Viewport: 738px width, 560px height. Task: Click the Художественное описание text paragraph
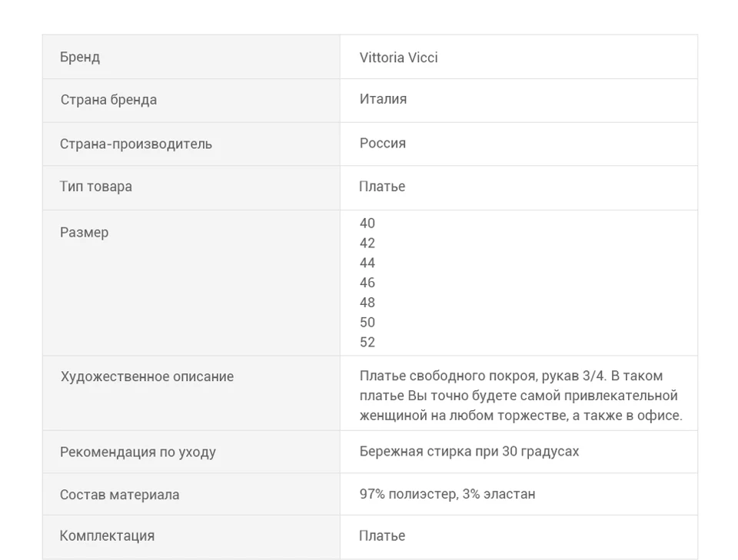520,396
